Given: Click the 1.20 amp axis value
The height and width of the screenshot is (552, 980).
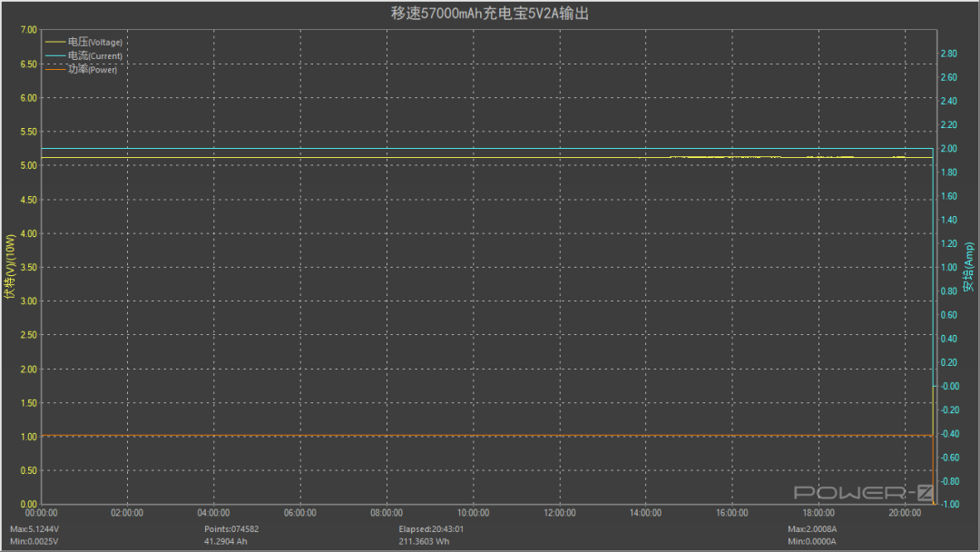Looking at the screenshot, I should [x=949, y=244].
